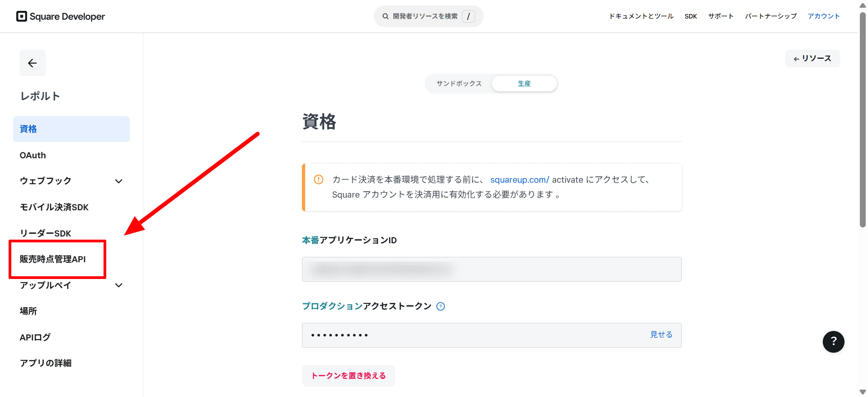868x397 pixels.
Task: Click info icon beside プロダクションアクセストークン
Action: (441, 307)
